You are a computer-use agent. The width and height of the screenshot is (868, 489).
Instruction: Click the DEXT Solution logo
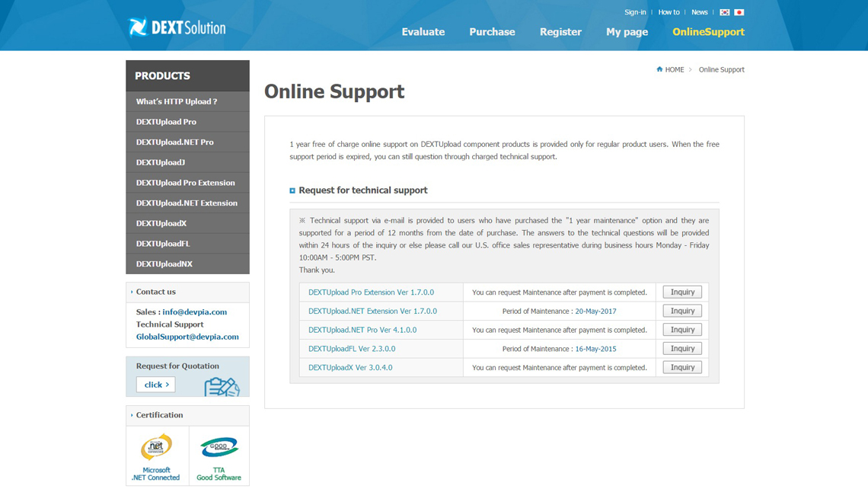(x=177, y=28)
